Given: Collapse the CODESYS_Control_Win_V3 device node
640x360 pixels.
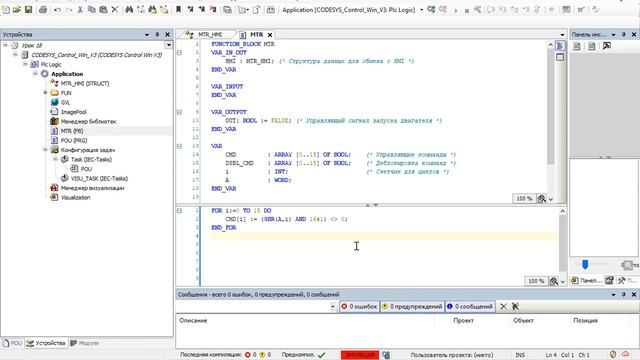Looking at the screenshot, I should pyautogui.click(x=16, y=55).
